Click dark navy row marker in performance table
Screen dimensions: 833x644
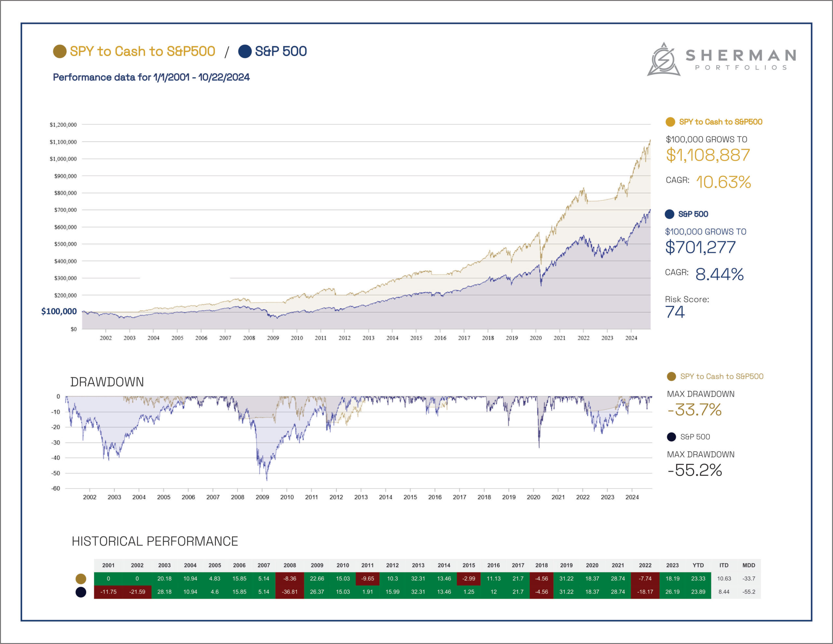[x=81, y=592]
